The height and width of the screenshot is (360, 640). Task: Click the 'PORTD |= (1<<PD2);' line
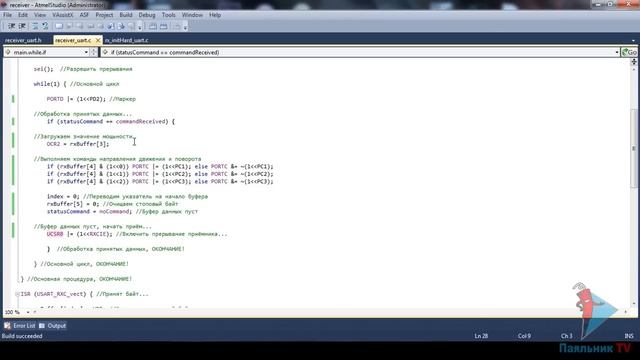point(76,99)
